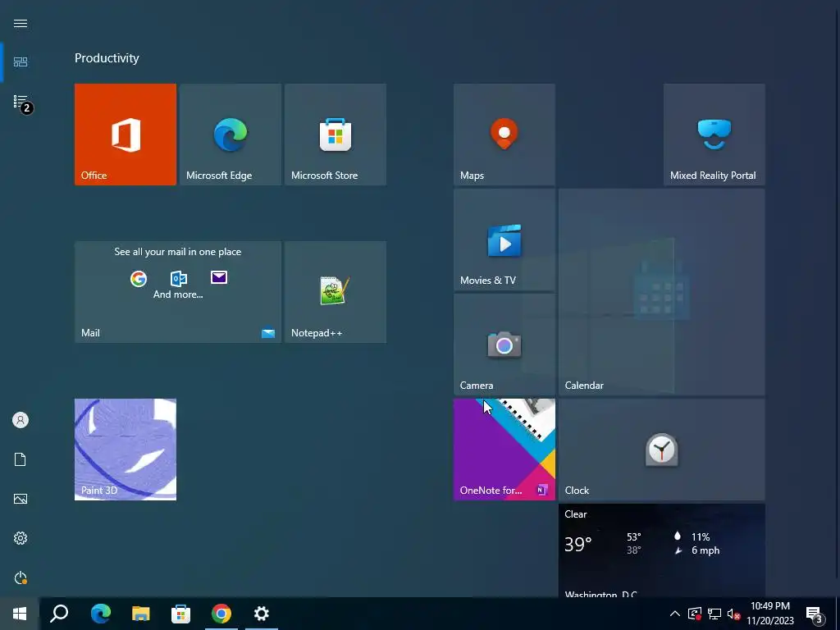840x630 pixels.
Task: Open the Movies & TV tile
Action: click(x=504, y=240)
